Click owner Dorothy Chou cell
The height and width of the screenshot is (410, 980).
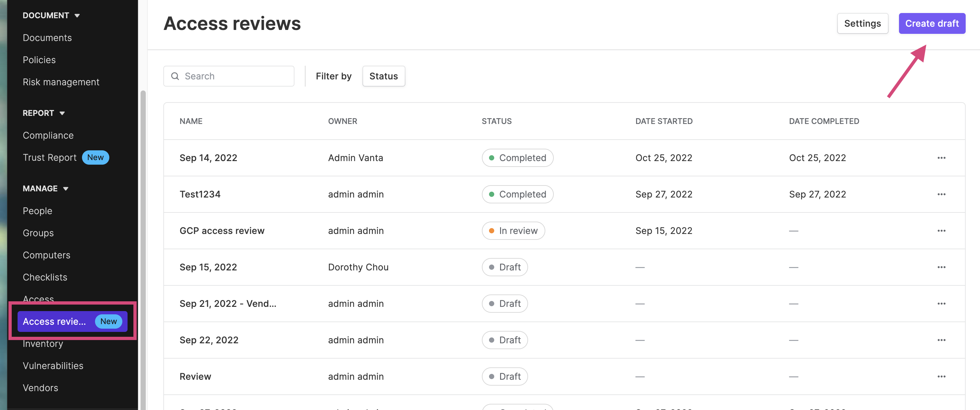click(358, 267)
